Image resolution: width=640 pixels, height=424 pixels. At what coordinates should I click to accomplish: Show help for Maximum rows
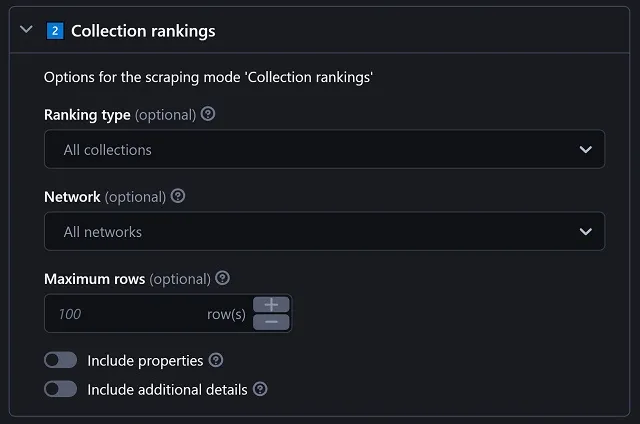click(x=222, y=278)
